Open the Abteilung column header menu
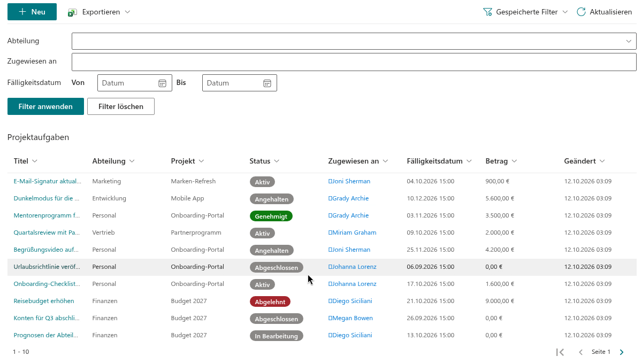642x364 pixels. pyautogui.click(x=113, y=161)
